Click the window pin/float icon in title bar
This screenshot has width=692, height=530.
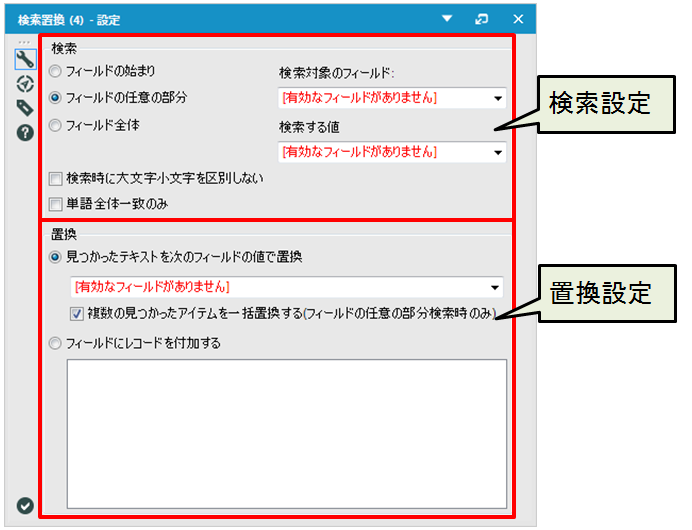pyautogui.click(x=482, y=18)
